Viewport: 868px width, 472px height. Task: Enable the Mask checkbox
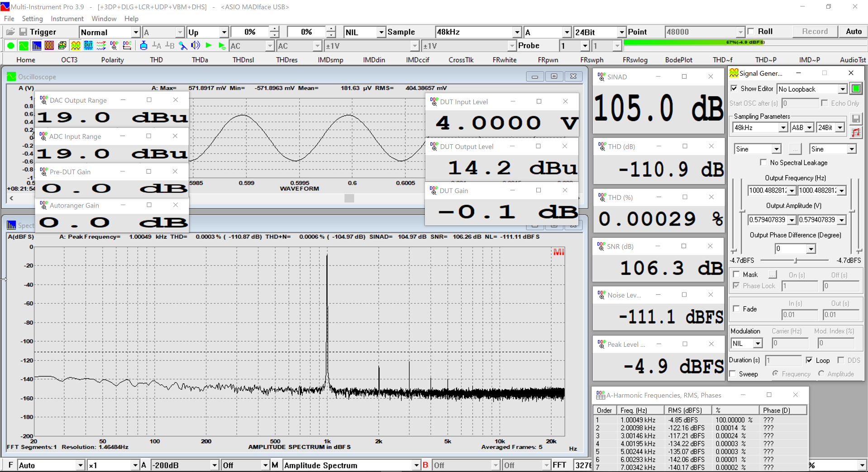point(736,274)
